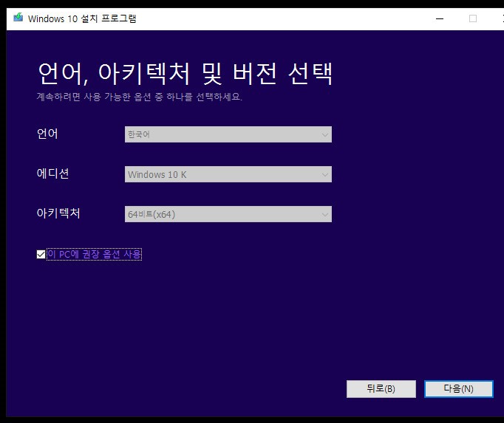Click the Windows 10 setup title bar icon

coord(18,18)
